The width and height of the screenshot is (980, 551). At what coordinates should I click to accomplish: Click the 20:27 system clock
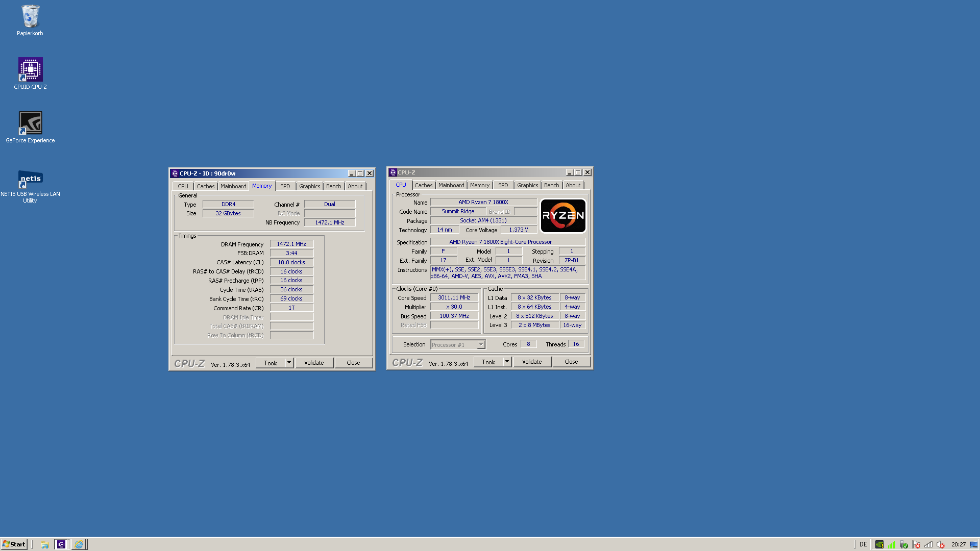coord(959,544)
